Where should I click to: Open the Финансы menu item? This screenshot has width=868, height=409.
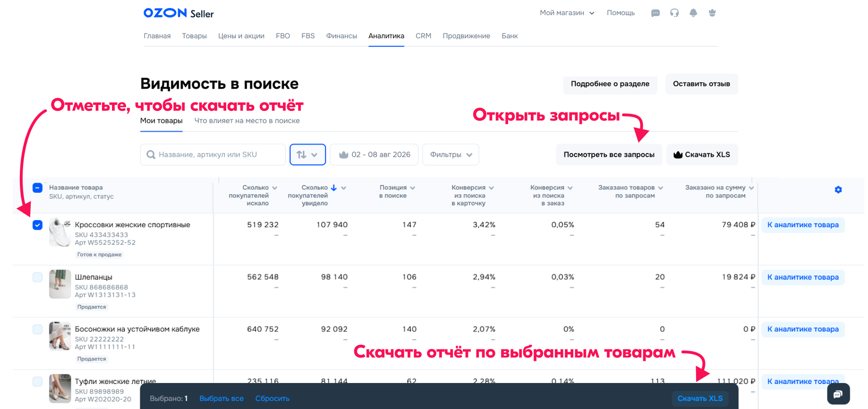[x=341, y=36]
